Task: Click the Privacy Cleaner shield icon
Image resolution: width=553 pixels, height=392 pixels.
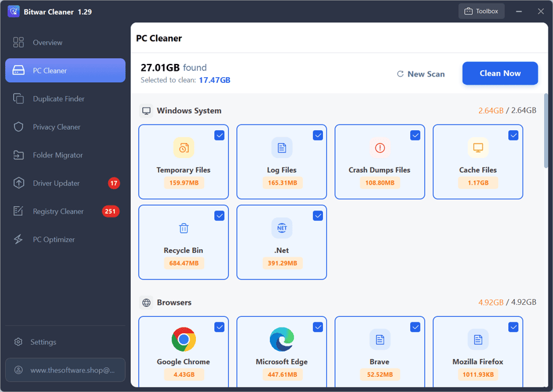Action: tap(18, 127)
